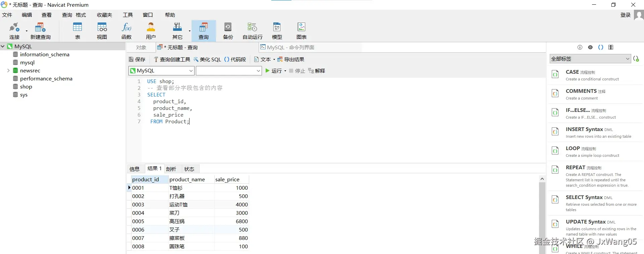Open the Edit (编辑) menu
Image resolution: width=644 pixels, height=254 pixels.
coord(27,15)
